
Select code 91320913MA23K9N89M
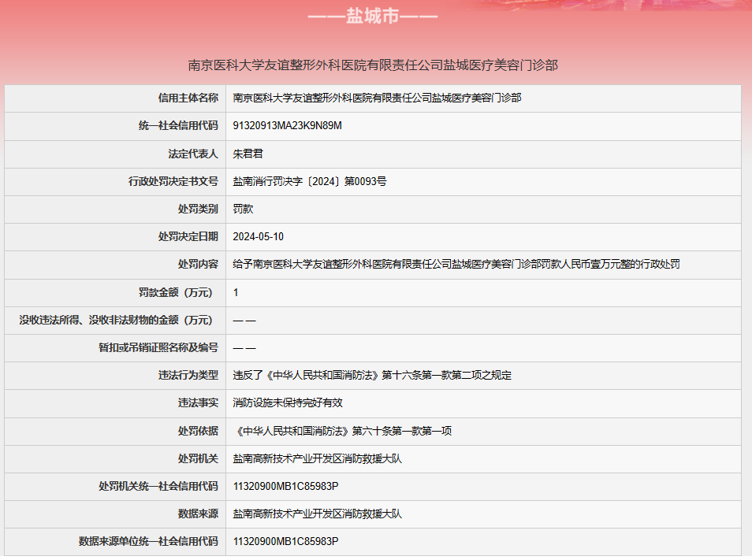point(287,126)
